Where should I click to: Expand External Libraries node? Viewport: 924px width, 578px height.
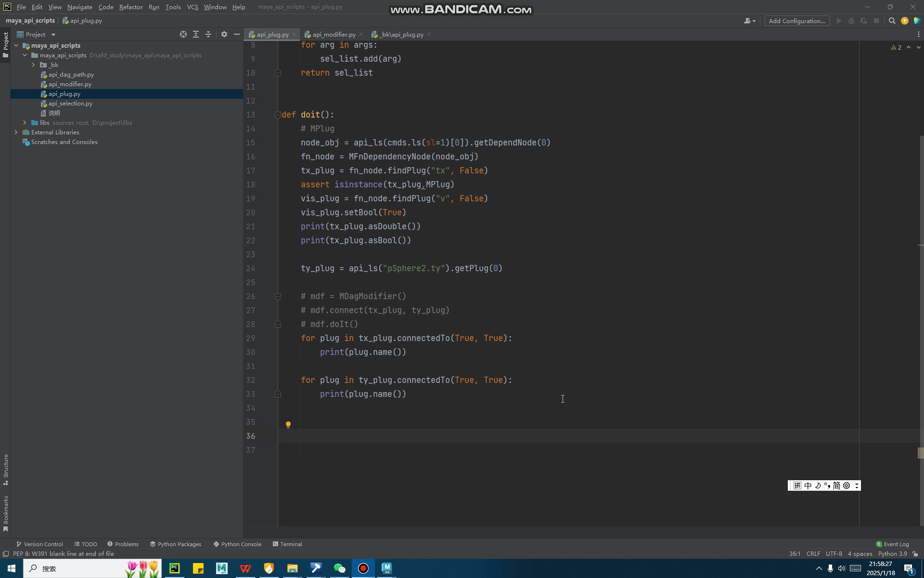point(16,132)
